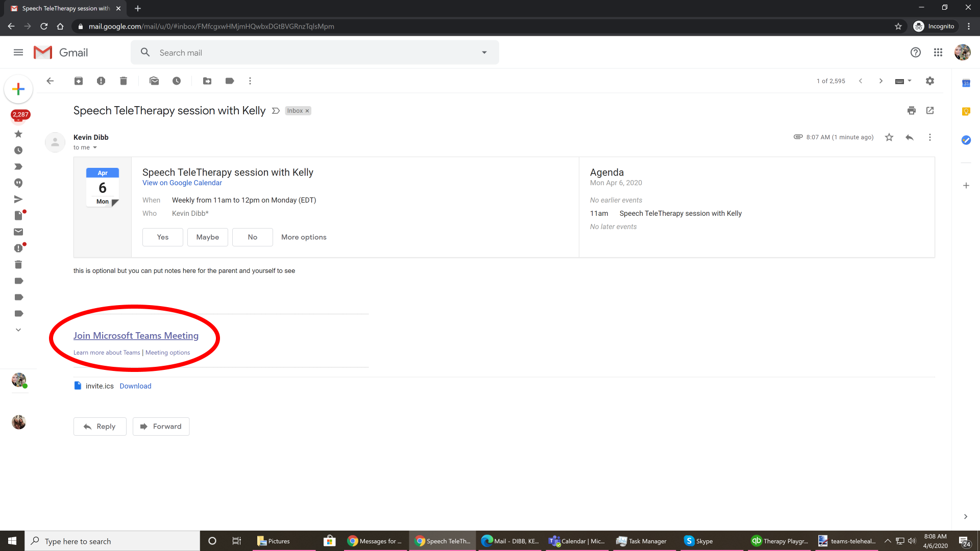The height and width of the screenshot is (551, 980).
Task: Click the Forward button
Action: (161, 427)
